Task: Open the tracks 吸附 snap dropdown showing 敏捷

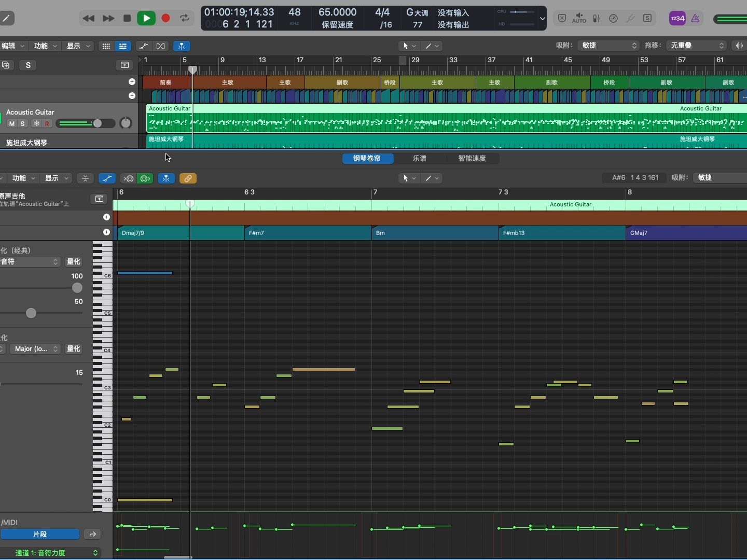Action: coord(608,46)
